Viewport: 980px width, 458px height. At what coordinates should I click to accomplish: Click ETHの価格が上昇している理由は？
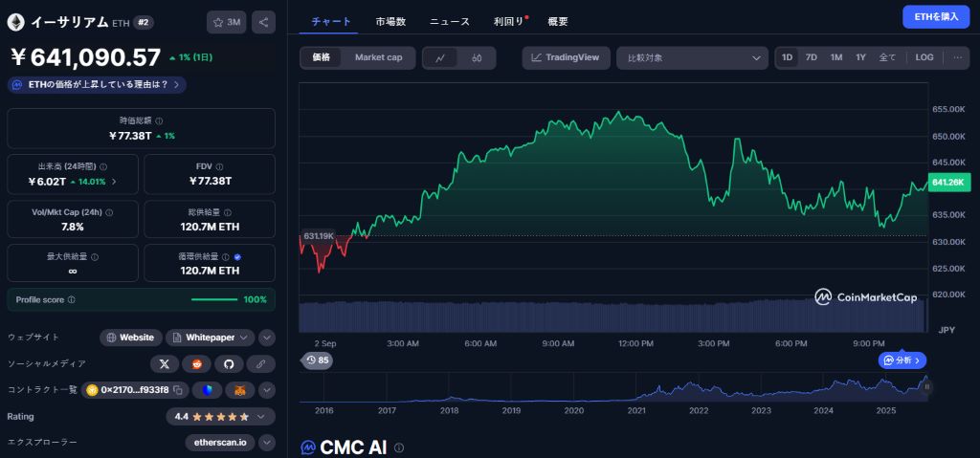[x=97, y=84]
